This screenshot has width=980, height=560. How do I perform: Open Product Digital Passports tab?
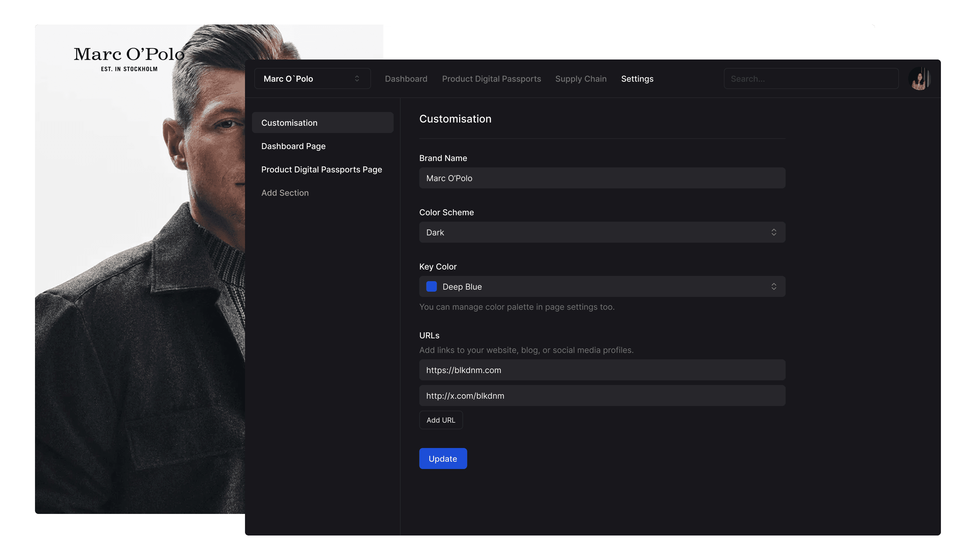(491, 79)
